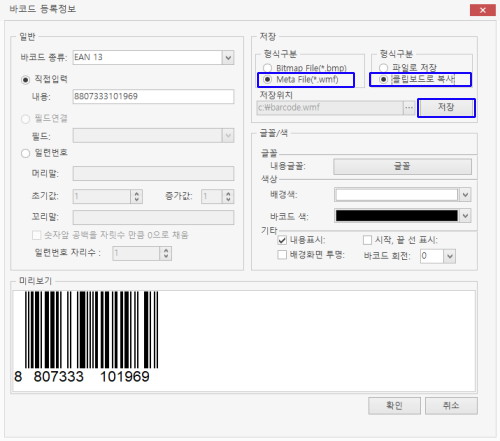Image resolution: width=500 pixels, height=441 pixels.
Task: Select Meta File(*.wmf) format option
Action: coord(267,80)
